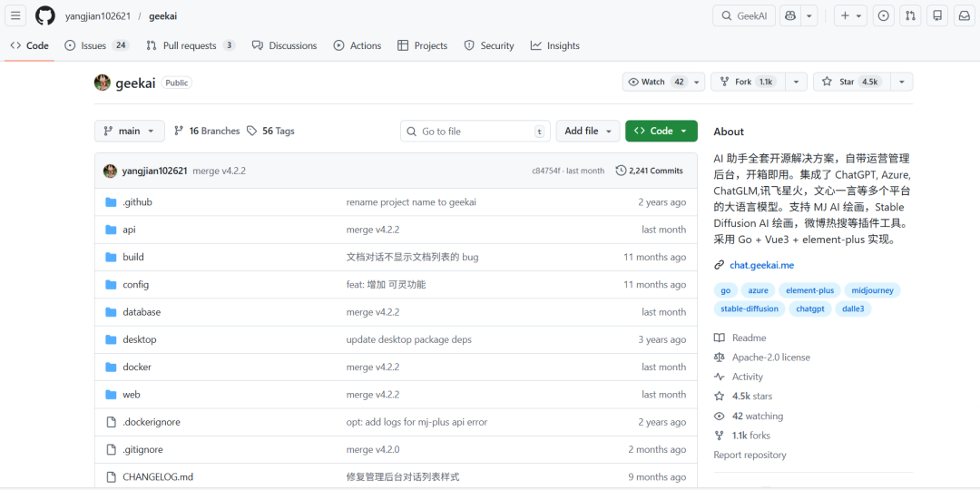Image resolution: width=980 pixels, height=490 pixels.
Task: Open the chat.geekai.me website link
Action: coord(761,265)
